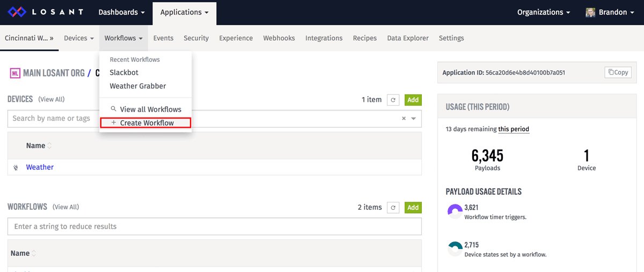Clear the device search field with X

pyautogui.click(x=404, y=119)
